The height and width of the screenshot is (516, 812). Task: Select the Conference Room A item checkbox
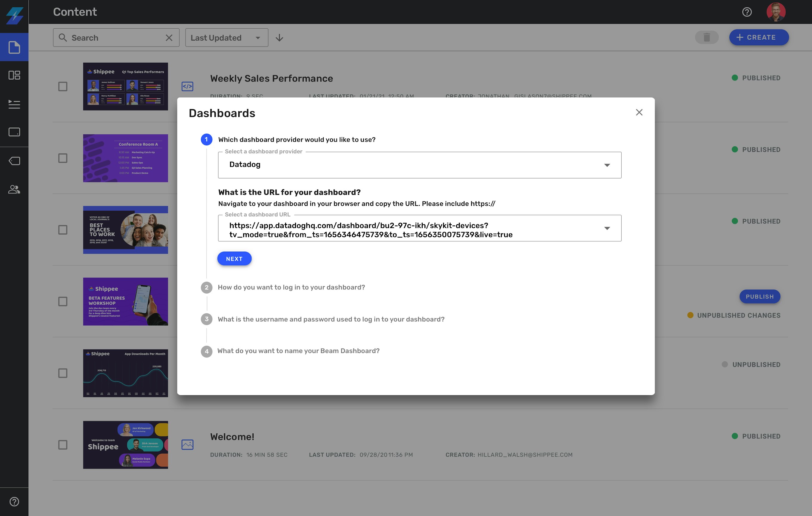[63, 158]
